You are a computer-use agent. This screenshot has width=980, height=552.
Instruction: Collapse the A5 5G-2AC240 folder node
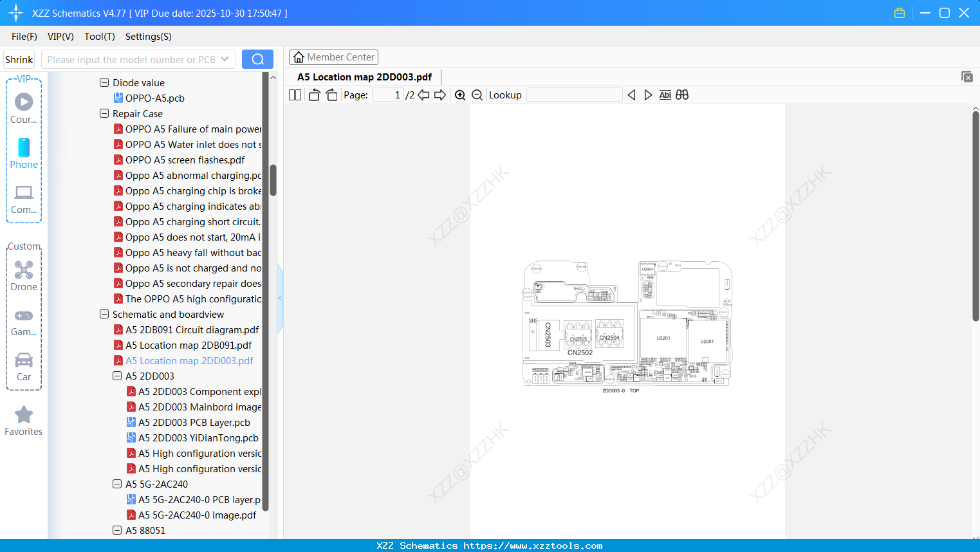tap(117, 484)
